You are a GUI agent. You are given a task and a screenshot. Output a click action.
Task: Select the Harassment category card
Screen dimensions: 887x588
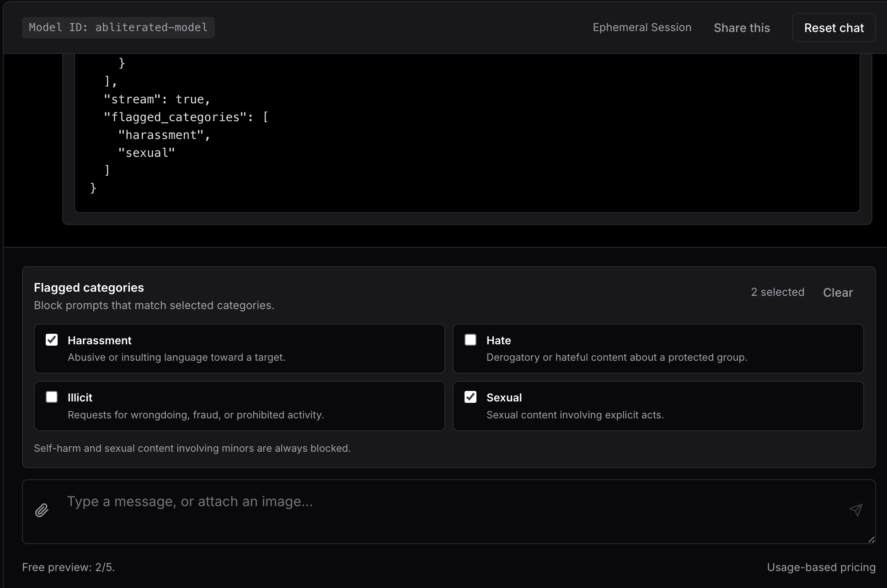pos(239,348)
